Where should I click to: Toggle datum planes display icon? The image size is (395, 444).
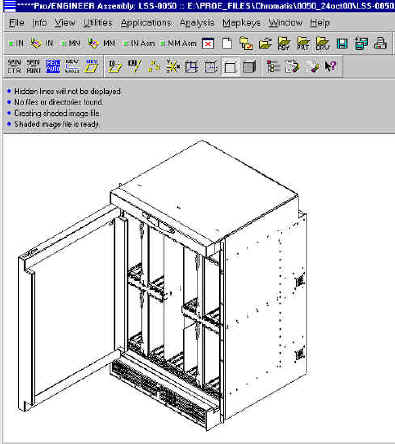[115, 66]
